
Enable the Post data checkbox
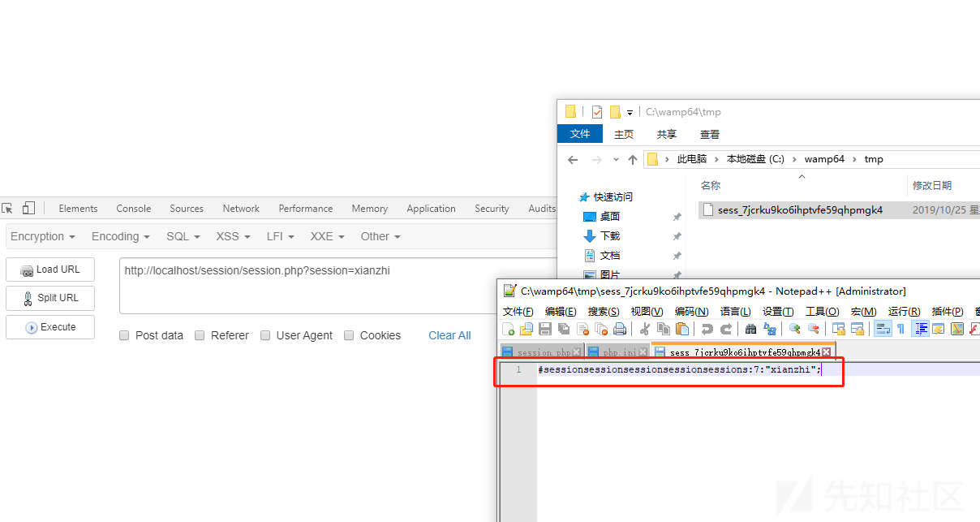(x=124, y=335)
